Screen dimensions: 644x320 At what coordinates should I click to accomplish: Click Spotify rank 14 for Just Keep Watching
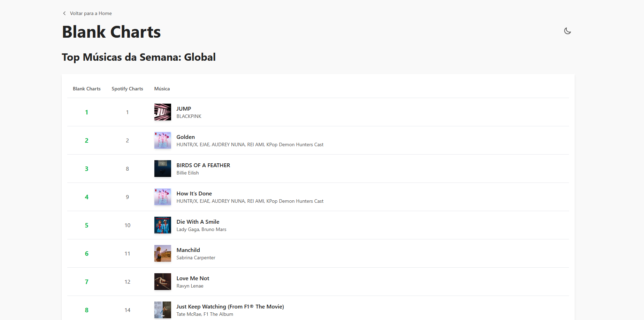[x=128, y=310]
